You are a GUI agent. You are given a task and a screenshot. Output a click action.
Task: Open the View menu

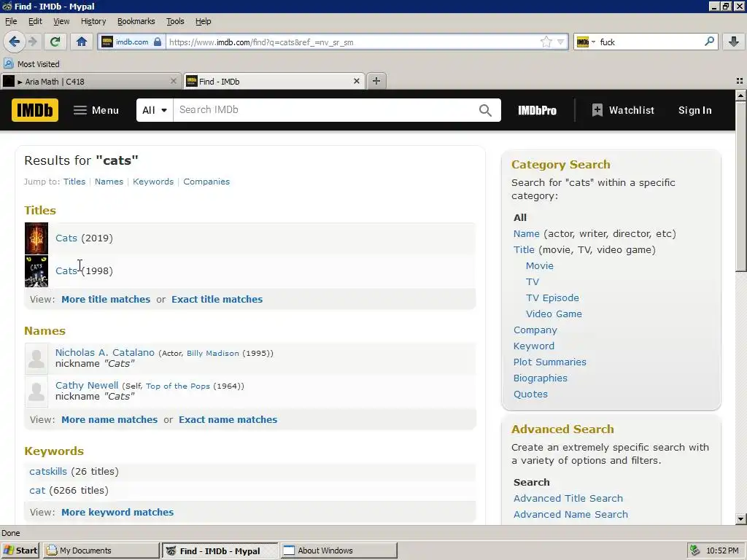coord(61,21)
